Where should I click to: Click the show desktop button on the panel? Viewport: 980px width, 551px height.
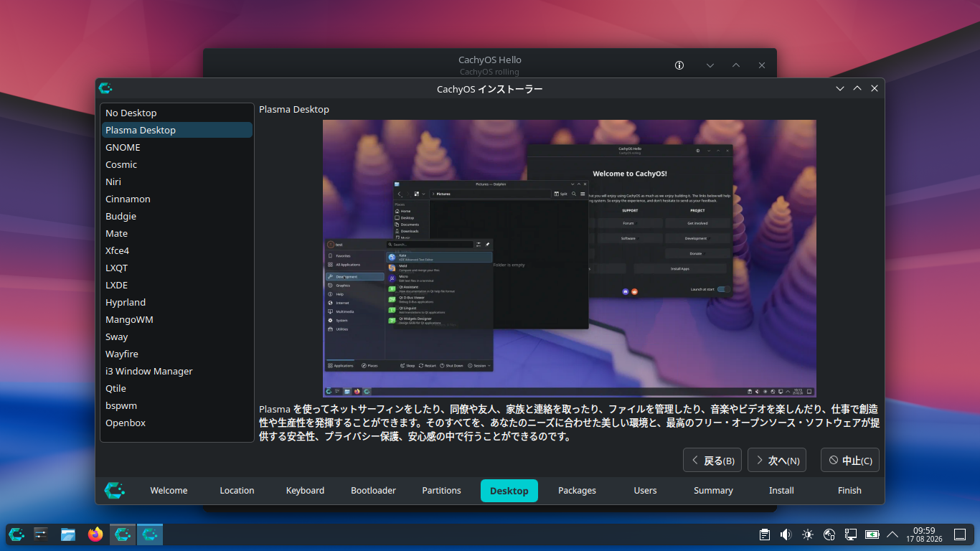tap(960, 534)
